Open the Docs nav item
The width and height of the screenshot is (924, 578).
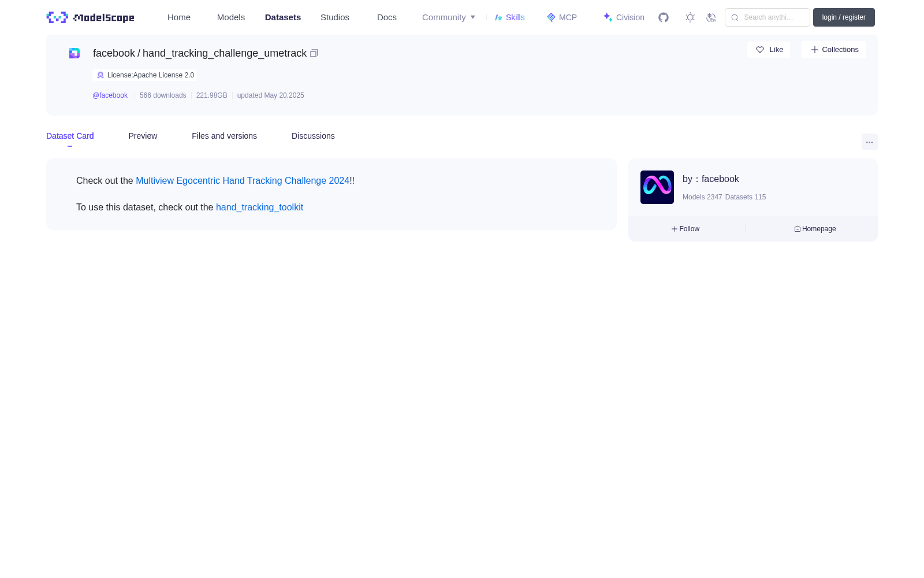tap(387, 17)
